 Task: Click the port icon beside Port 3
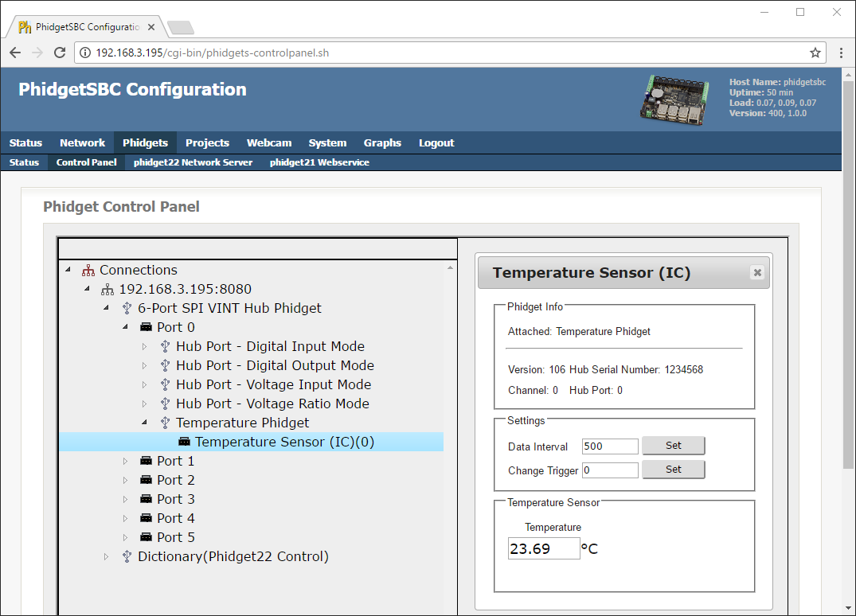[146, 499]
